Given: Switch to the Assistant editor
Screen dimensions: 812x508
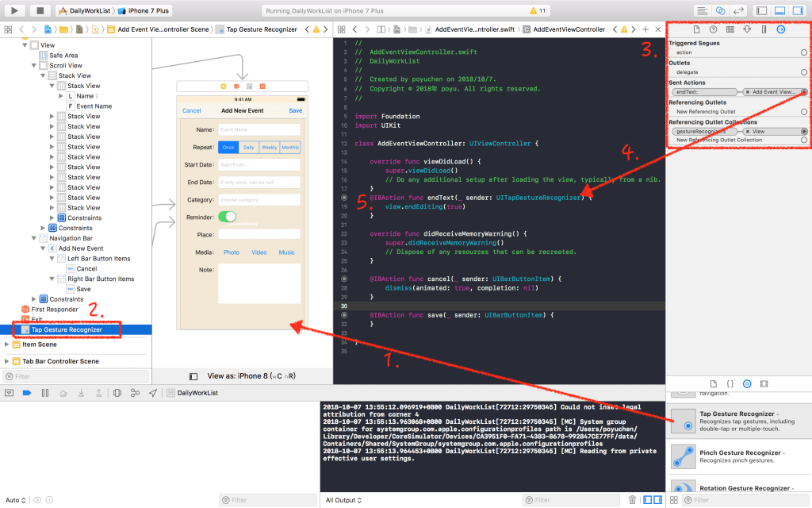Looking at the screenshot, I should tap(720, 10).
